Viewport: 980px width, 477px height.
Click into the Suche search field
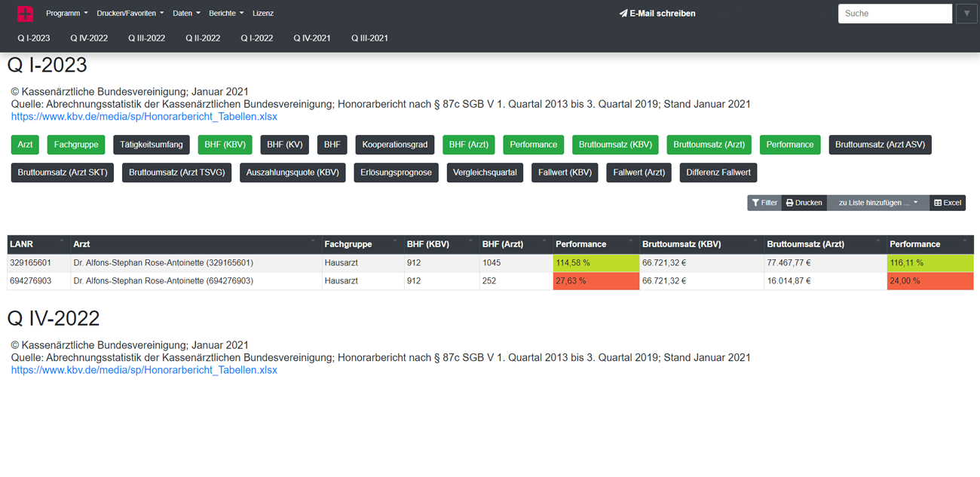tap(894, 14)
